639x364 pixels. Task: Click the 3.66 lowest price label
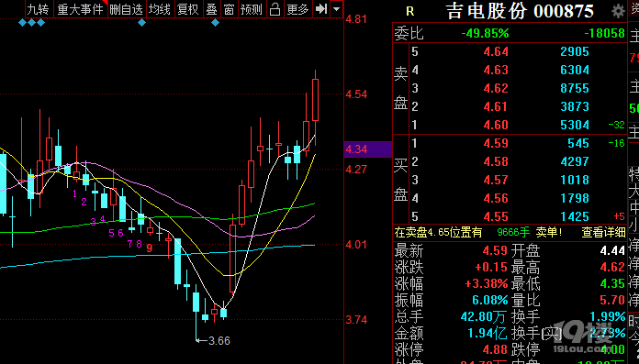point(219,341)
